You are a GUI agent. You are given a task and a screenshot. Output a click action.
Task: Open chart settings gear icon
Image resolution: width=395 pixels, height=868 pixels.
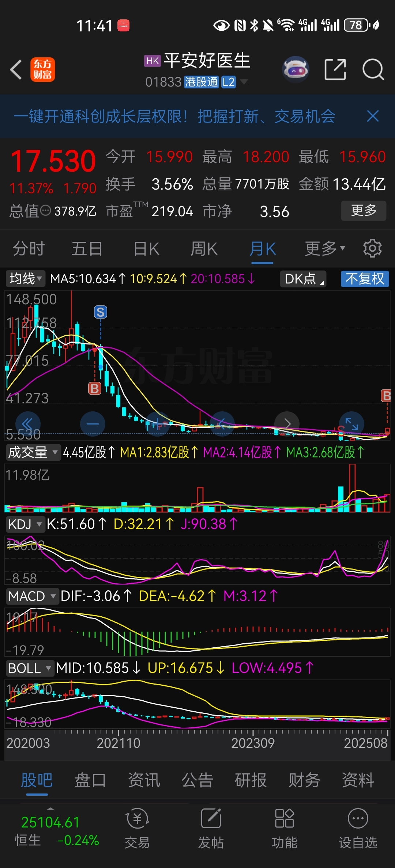point(372,248)
